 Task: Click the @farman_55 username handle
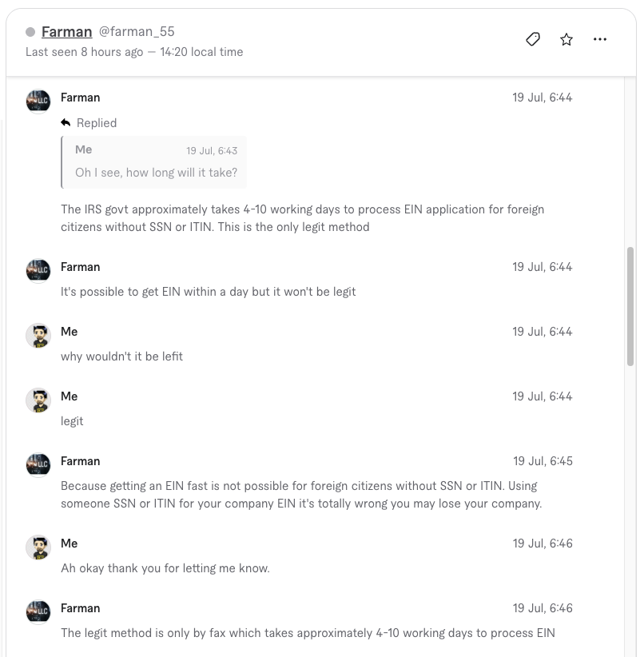coord(137,31)
